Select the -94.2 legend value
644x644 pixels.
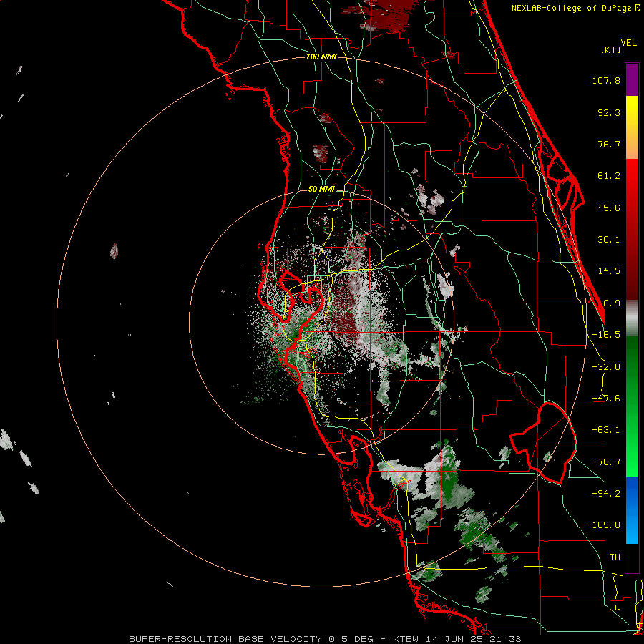[606, 493]
